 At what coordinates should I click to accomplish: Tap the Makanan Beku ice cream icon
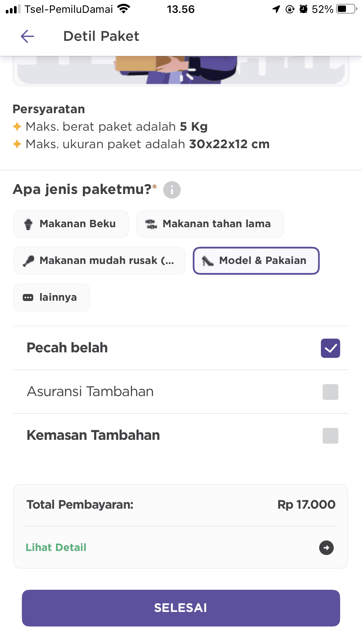[x=28, y=224]
